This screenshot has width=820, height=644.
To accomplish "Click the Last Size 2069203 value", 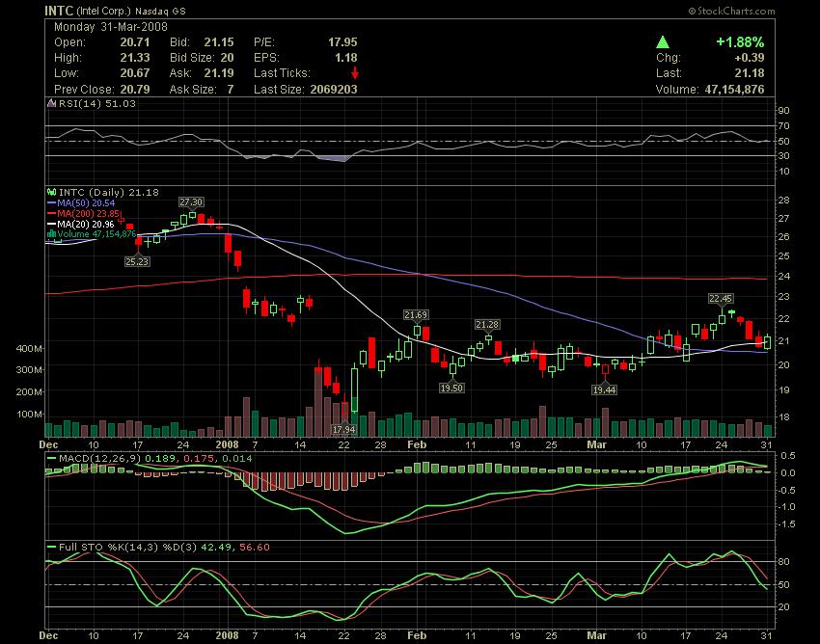I will click(x=334, y=89).
